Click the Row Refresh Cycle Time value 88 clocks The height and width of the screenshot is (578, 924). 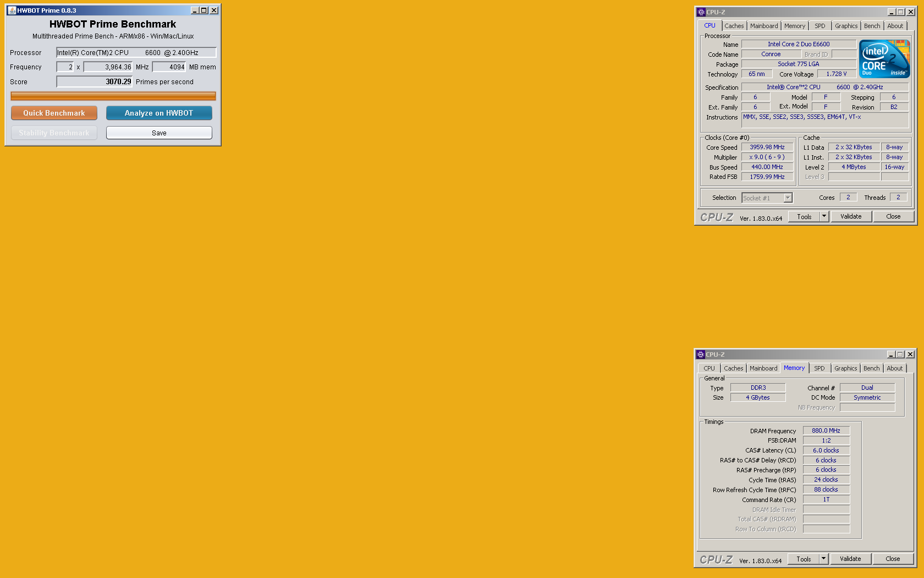tap(826, 489)
